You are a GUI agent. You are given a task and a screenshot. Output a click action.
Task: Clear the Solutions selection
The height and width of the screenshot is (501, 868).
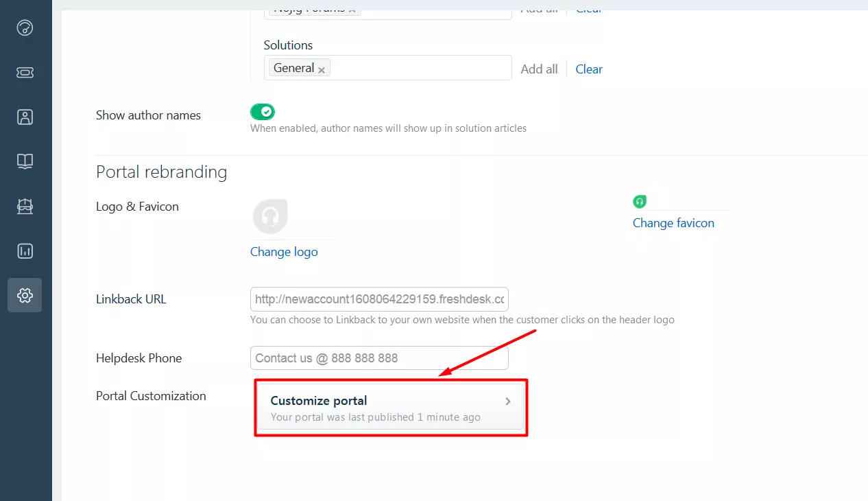click(589, 69)
